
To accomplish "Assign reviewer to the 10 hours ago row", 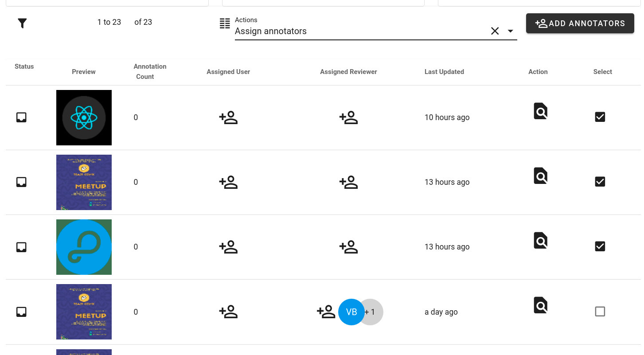I will point(348,117).
